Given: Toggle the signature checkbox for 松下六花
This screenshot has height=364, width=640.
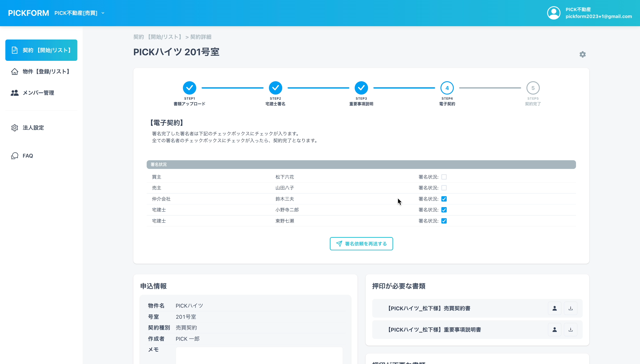Looking at the screenshot, I should [444, 177].
